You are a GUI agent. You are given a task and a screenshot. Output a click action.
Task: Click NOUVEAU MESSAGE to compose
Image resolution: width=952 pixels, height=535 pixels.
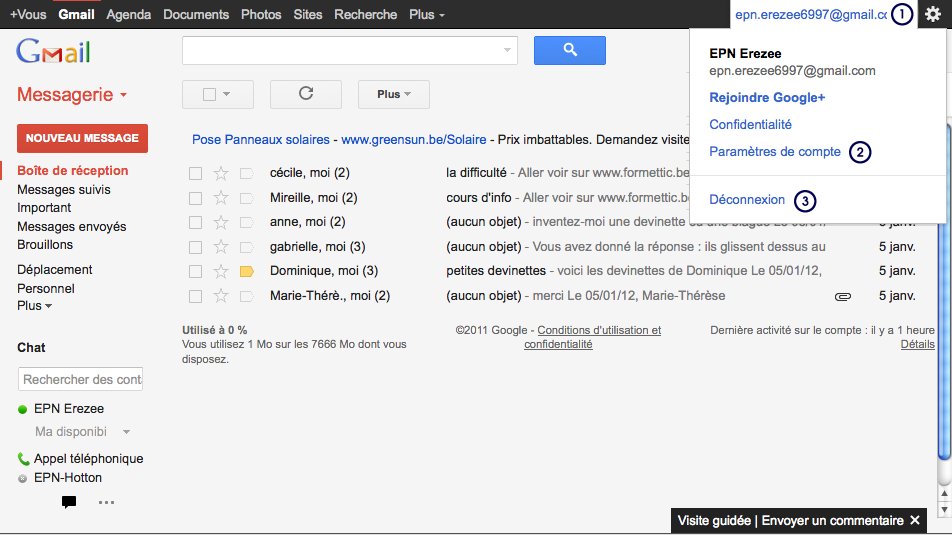[83, 138]
